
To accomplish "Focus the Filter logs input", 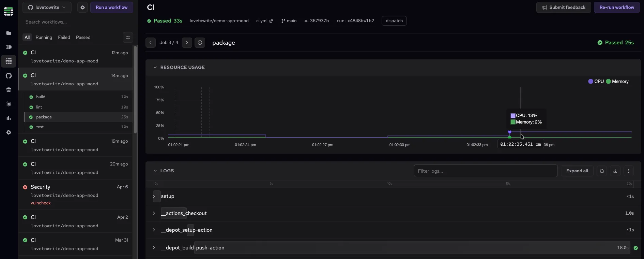I will 486,171.
